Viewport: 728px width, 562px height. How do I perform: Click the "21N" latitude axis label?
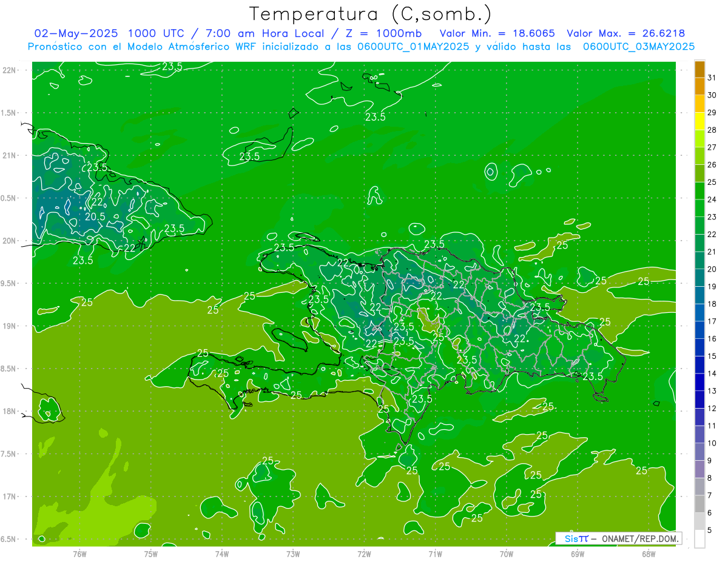tap(10, 155)
